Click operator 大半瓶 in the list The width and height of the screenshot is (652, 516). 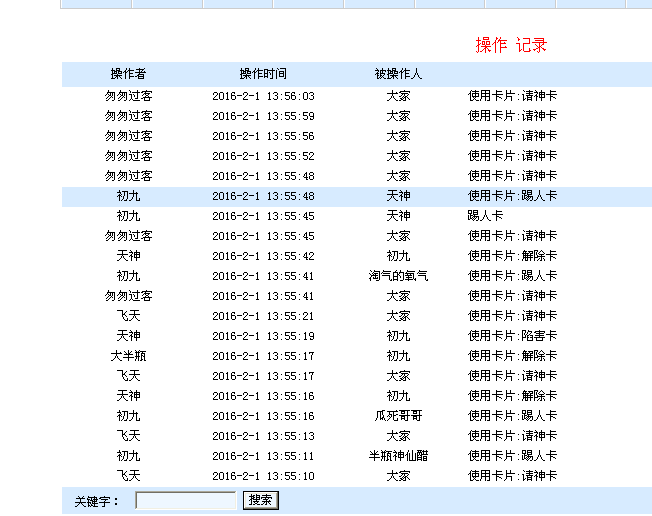pyautogui.click(x=128, y=356)
